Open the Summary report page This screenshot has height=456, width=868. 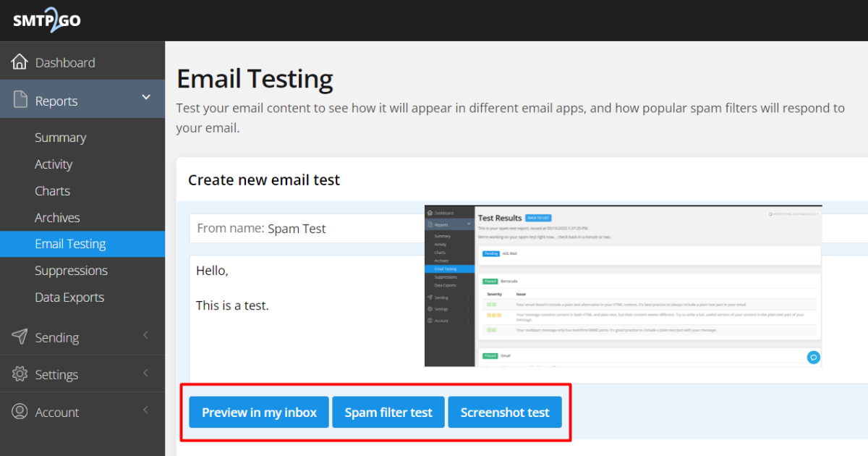pyautogui.click(x=60, y=138)
